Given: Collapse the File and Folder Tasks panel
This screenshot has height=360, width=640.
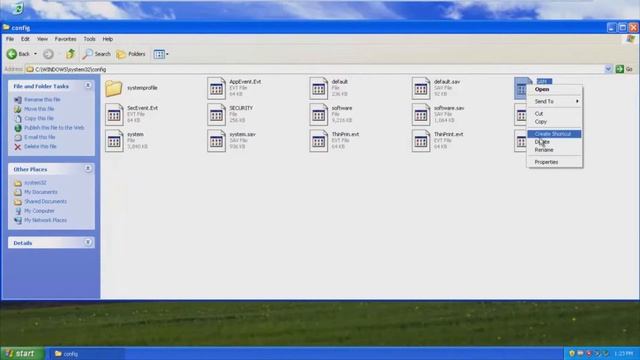Looking at the screenshot, I should pos(88,86).
